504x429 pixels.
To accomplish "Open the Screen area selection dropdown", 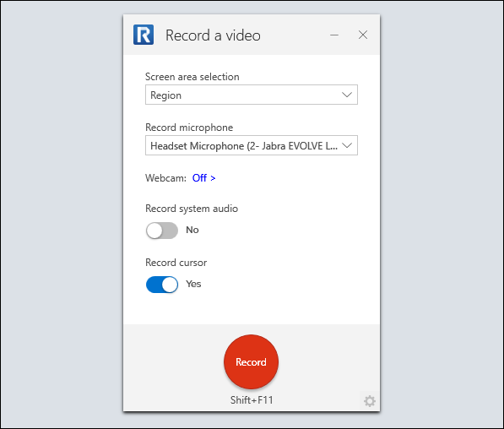I will point(252,95).
